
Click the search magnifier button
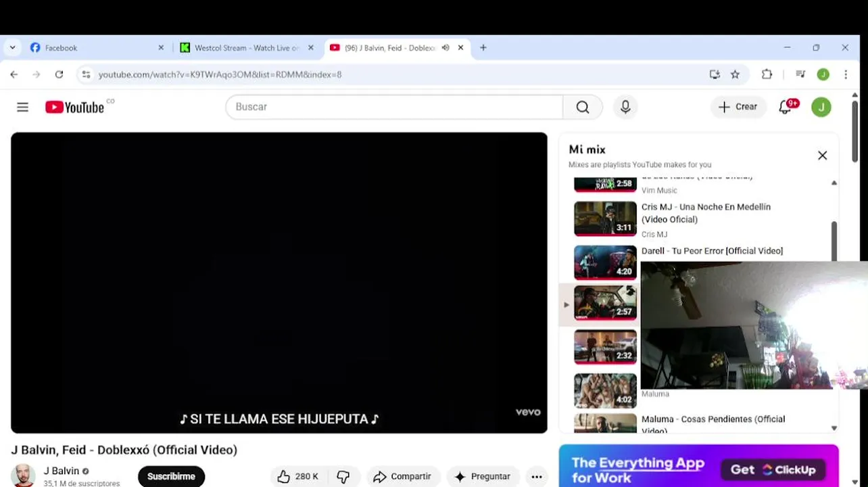click(583, 107)
